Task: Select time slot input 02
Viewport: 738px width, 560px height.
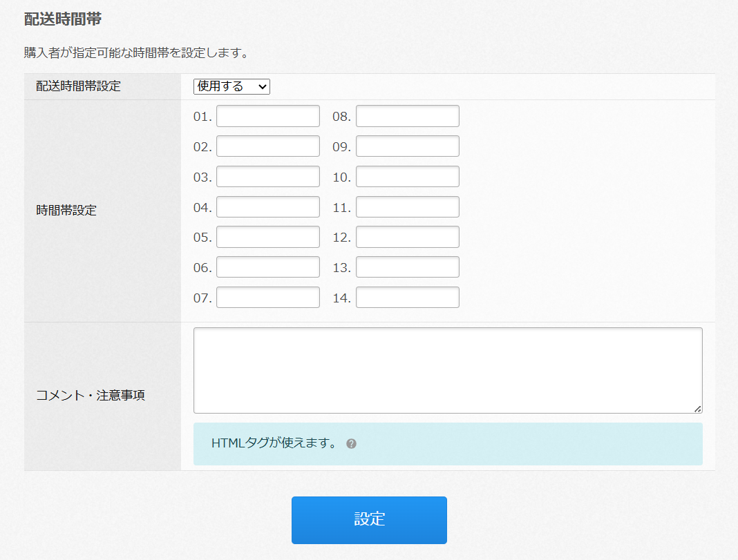Action: point(267,146)
